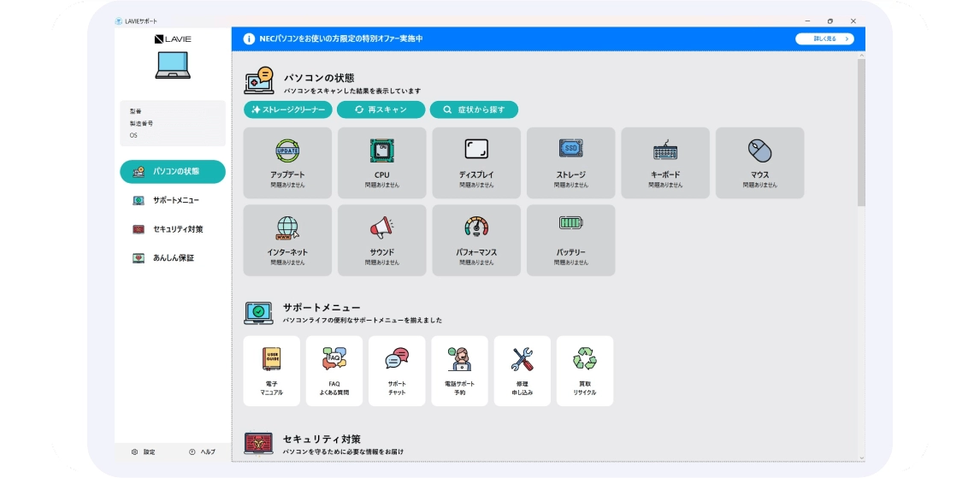
Task: Click the 型番 label in info panel
Action: (136, 111)
